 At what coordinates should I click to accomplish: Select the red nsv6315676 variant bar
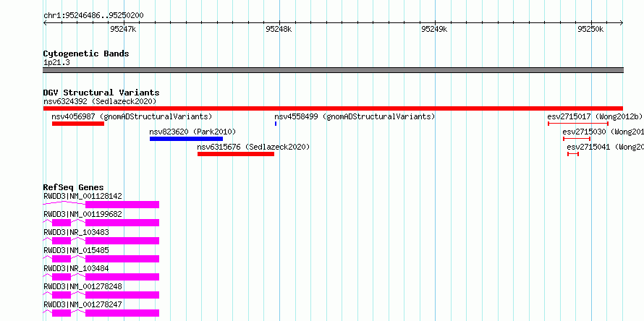[236, 154]
